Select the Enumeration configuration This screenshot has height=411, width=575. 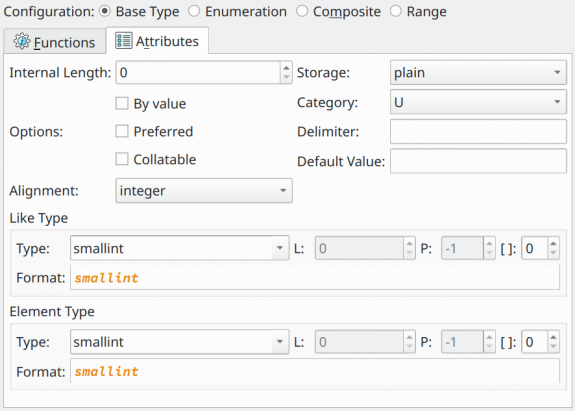194,11
